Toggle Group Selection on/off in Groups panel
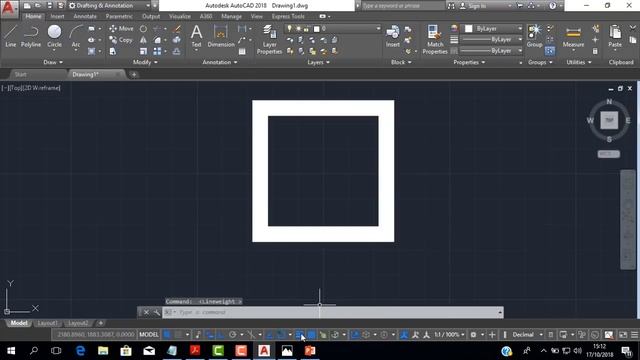The height and width of the screenshot is (360, 640). coord(550,51)
